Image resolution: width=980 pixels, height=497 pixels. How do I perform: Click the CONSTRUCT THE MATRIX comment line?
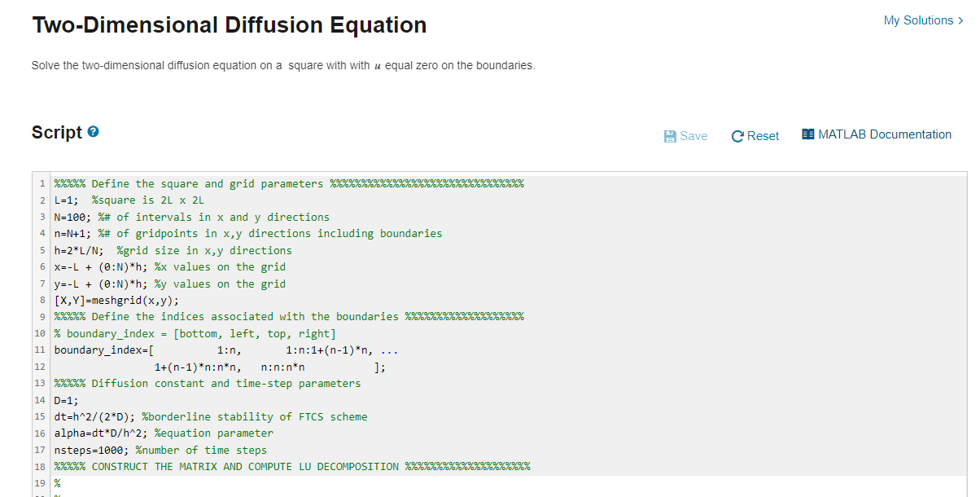(x=244, y=466)
